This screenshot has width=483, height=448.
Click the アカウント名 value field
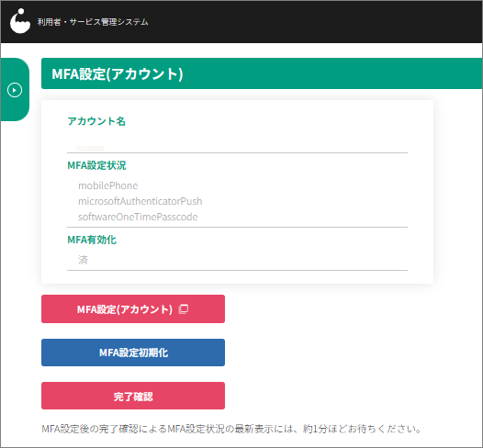coord(237,145)
